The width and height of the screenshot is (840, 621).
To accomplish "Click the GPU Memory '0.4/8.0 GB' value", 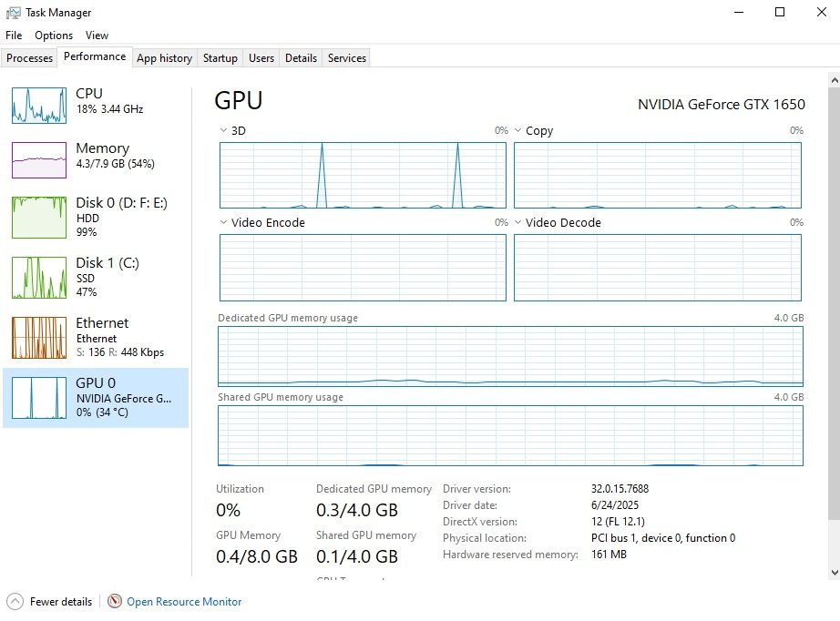I will pos(257,556).
